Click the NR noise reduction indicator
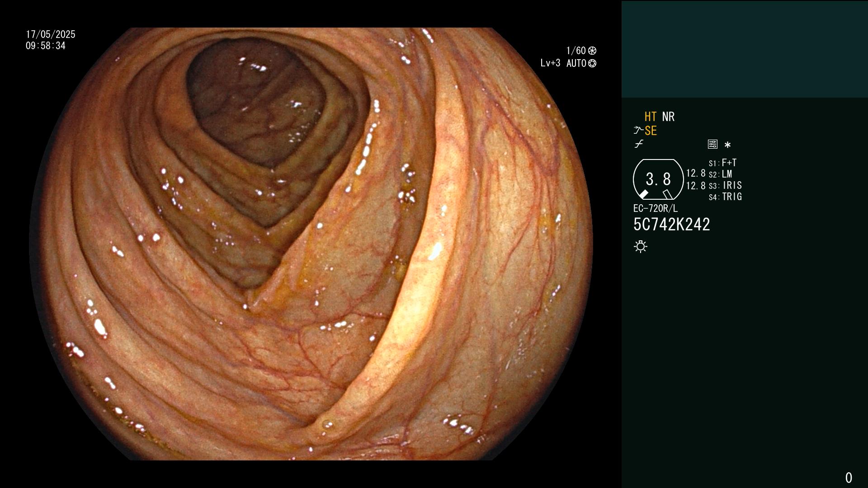The width and height of the screenshot is (868, 488). click(668, 117)
